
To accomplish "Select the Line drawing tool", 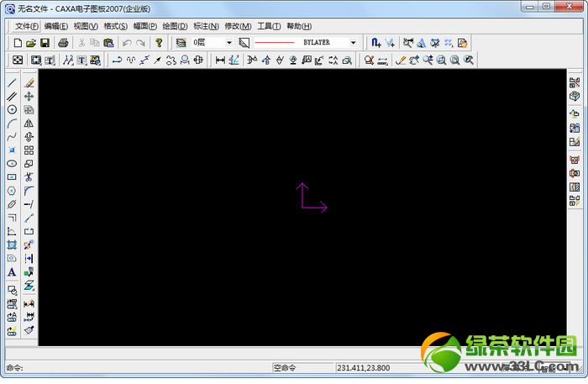I will coord(12,82).
